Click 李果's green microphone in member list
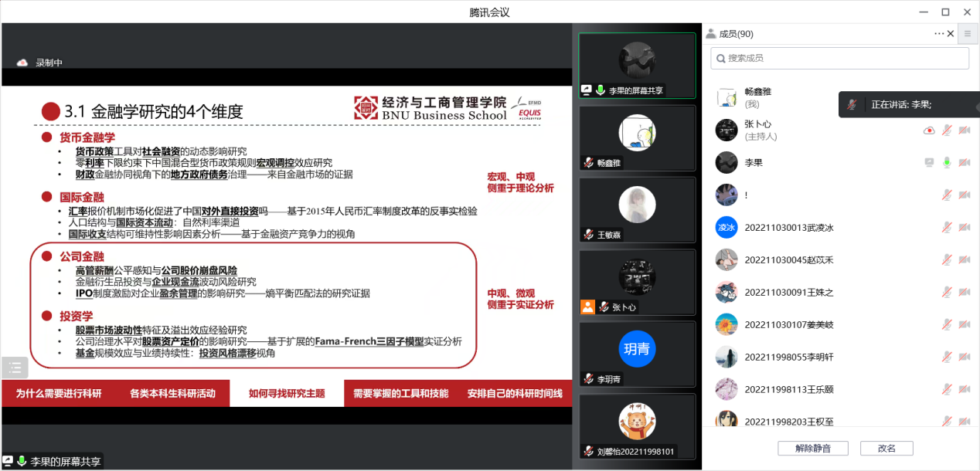980x471 pixels. click(947, 163)
